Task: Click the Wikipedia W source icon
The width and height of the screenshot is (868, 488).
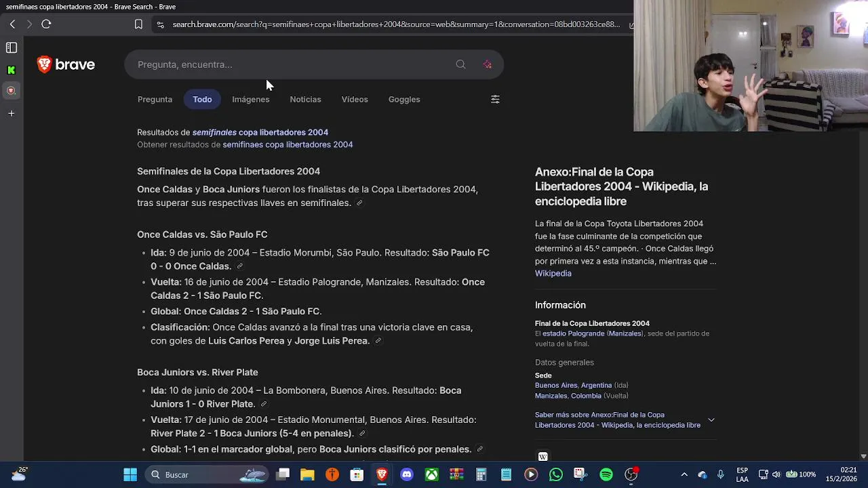Action: tap(542, 456)
